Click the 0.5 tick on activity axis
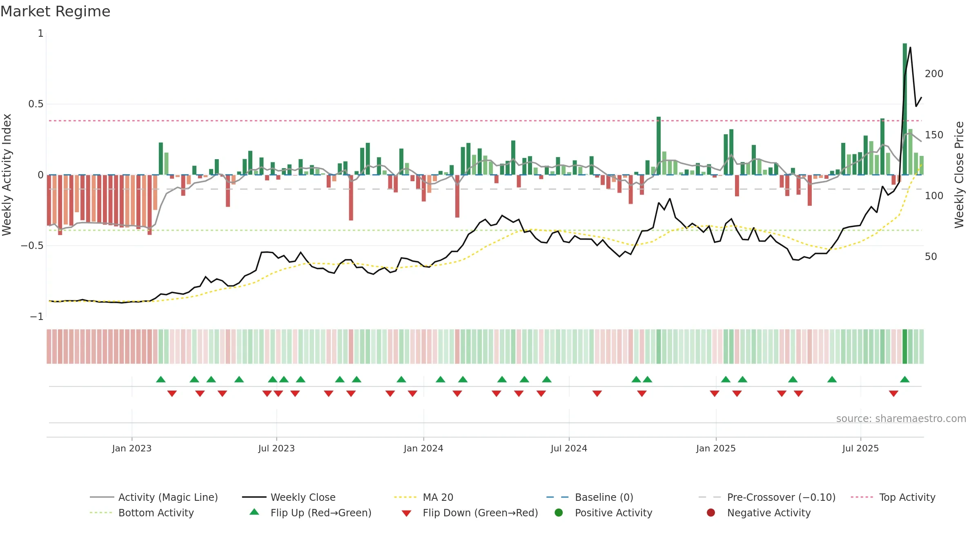This screenshot has width=980, height=551. [x=36, y=104]
